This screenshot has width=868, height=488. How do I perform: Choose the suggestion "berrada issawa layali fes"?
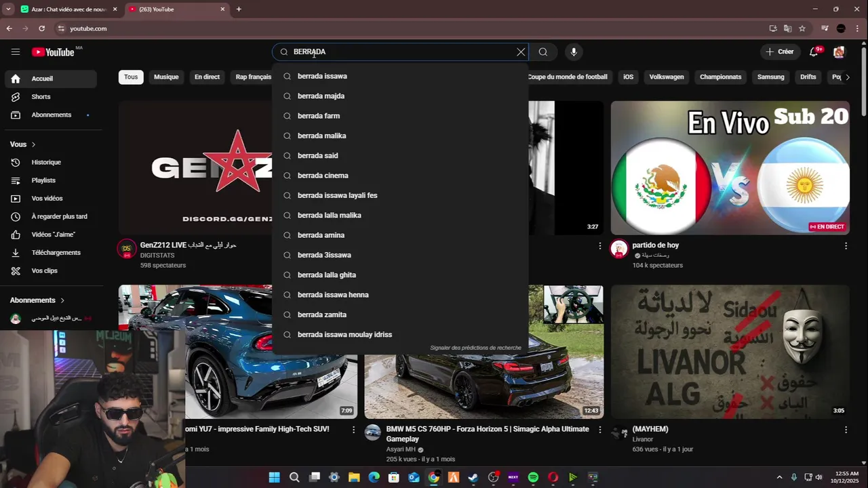coord(400,195)
